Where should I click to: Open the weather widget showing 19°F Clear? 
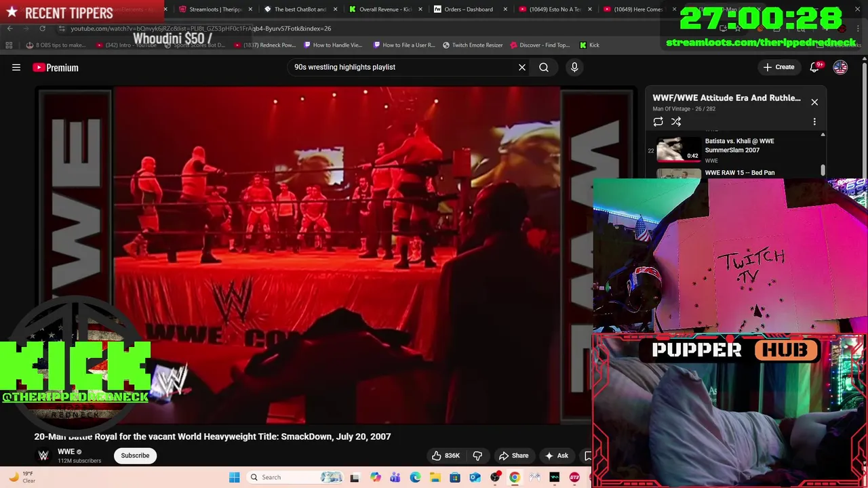click(x=20, y=477)
